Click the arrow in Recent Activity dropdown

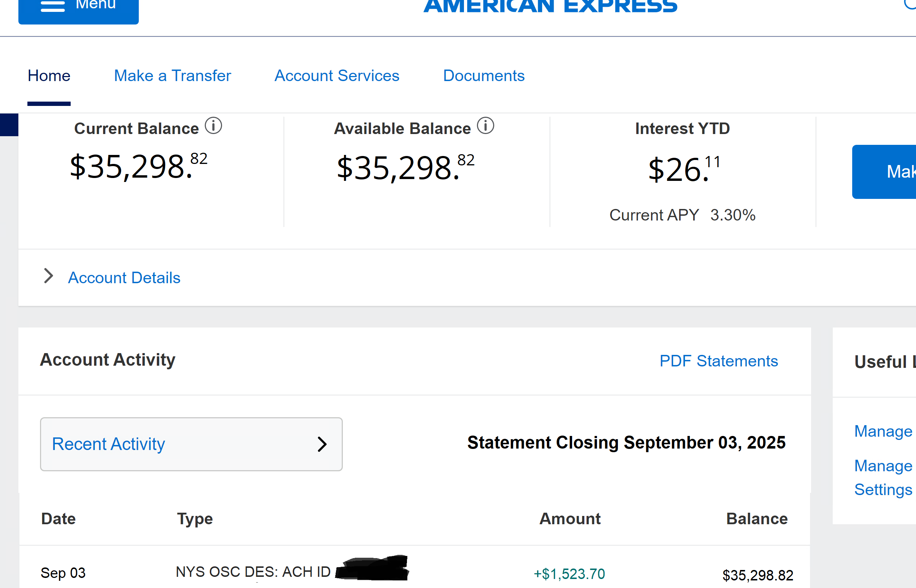click(322, 444)
